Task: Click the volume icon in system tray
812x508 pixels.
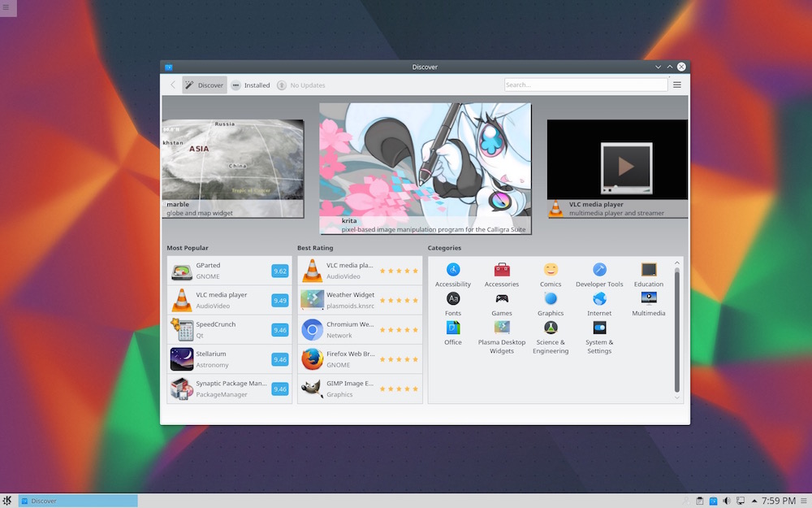Action: click(x=727, y=501)
